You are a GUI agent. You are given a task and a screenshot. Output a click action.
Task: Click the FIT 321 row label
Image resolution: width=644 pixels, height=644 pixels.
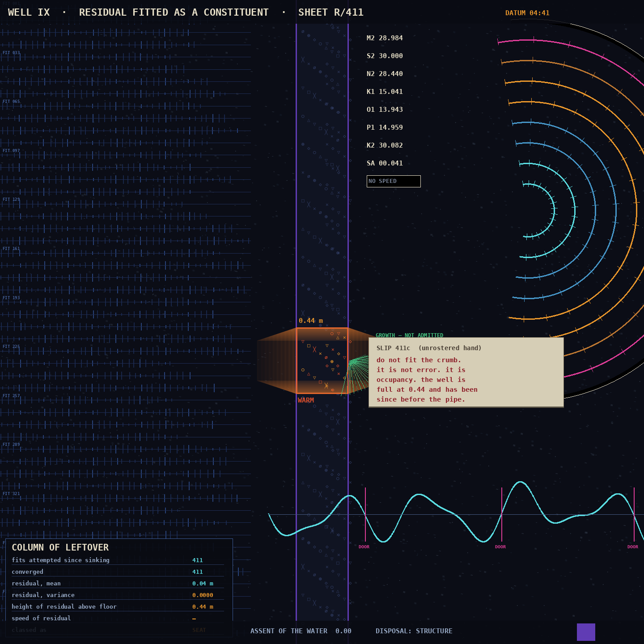coord(11,494)
